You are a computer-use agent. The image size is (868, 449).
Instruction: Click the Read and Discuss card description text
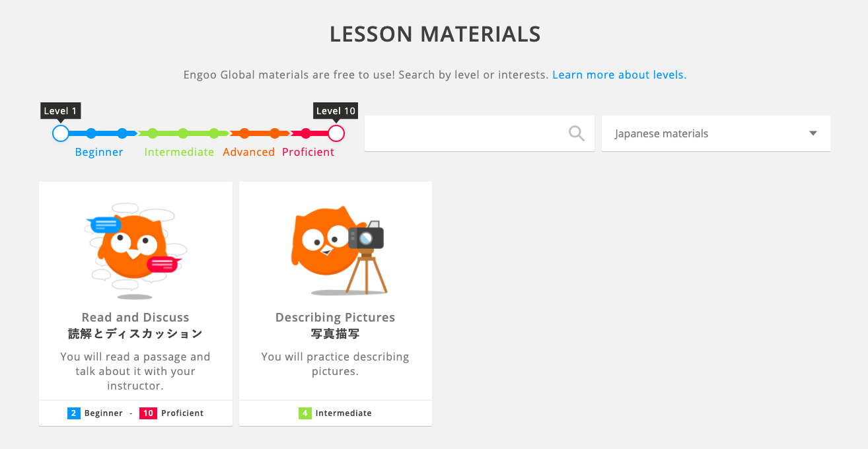tap(135, 371)
